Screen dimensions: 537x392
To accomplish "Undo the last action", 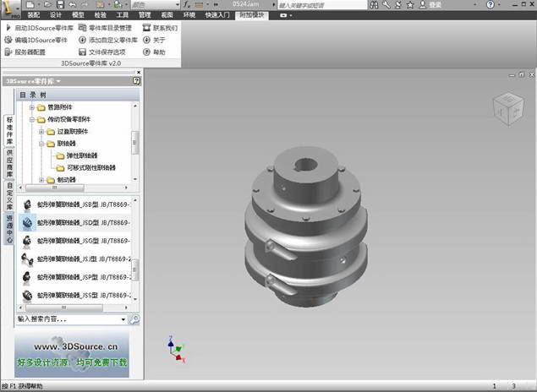I will (x=72, y=4).
